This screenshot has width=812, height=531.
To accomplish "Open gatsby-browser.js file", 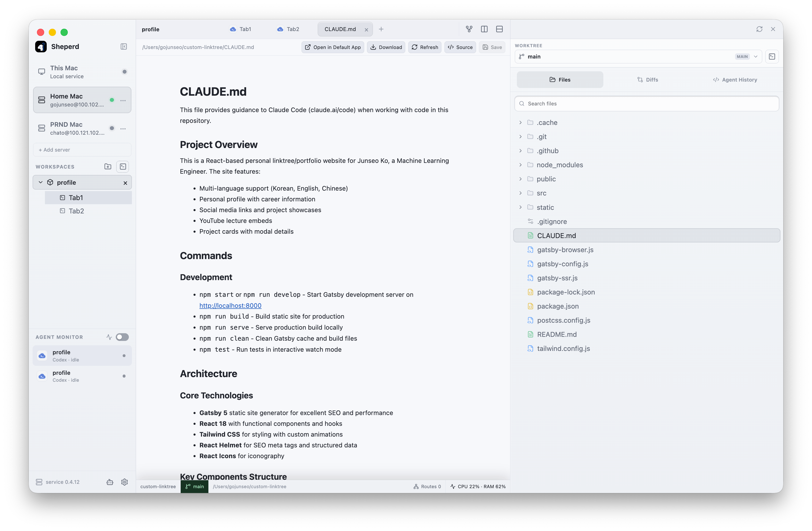I will click(646, 250).
